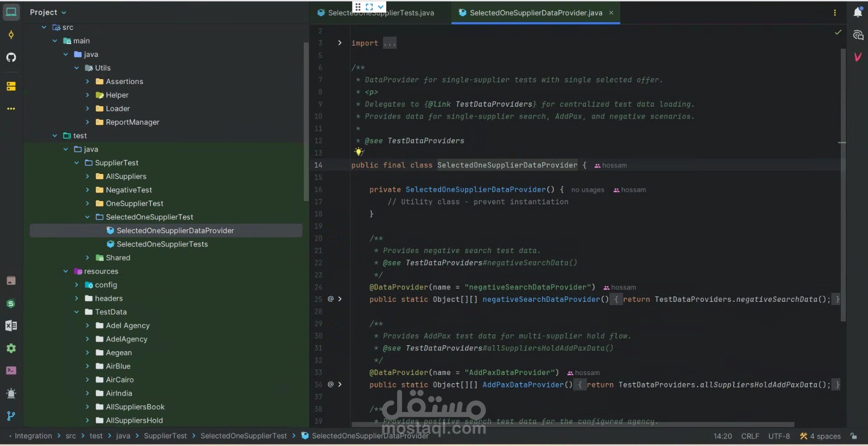The height and width of the screenshot is (446, 868).
Task: Expand the ReportManager folder
Action: [x=87, y=122]
